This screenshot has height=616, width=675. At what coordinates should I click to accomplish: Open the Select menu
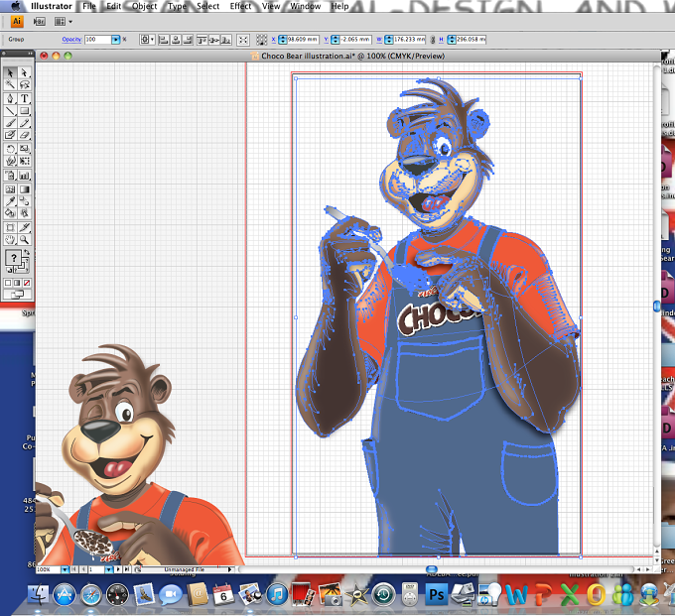(x=207, y=6)
